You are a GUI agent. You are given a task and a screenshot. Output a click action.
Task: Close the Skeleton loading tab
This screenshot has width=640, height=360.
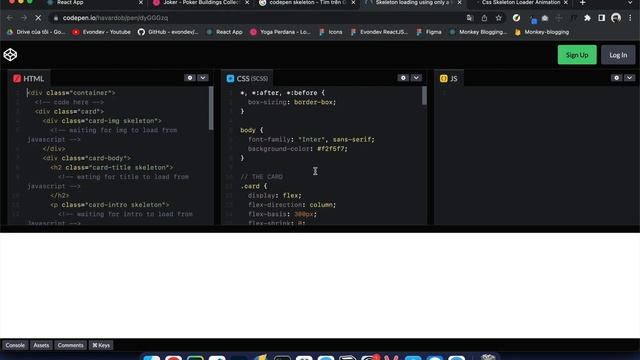click(459, 2)
